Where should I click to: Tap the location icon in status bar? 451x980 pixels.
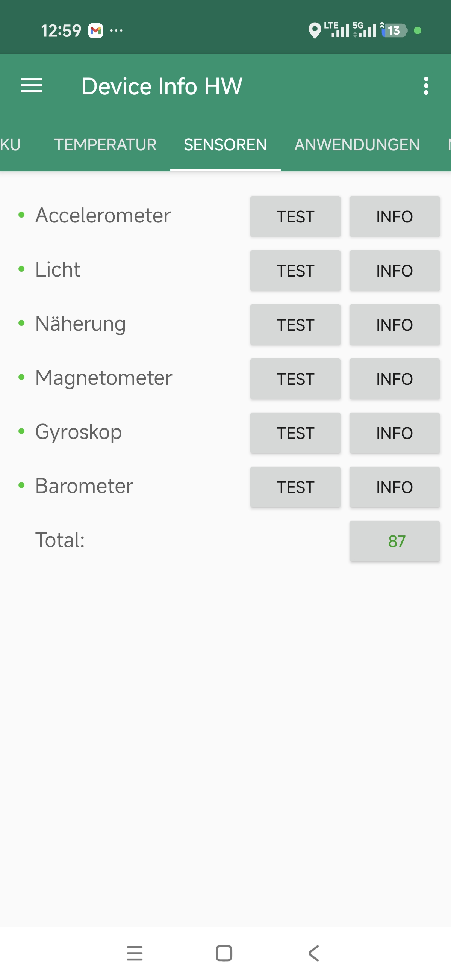coord(314,30)
